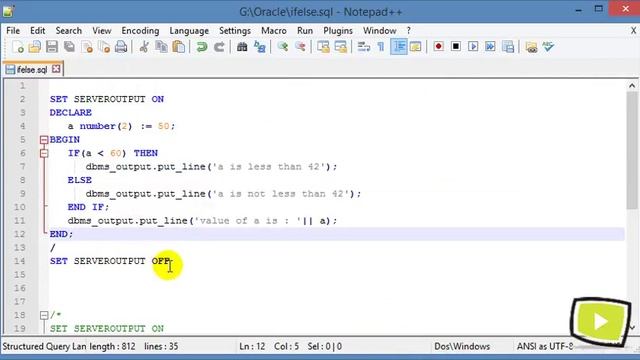Click the 'Ln : 12' status bar entry
640x360 pixels.
coord(252,347)
